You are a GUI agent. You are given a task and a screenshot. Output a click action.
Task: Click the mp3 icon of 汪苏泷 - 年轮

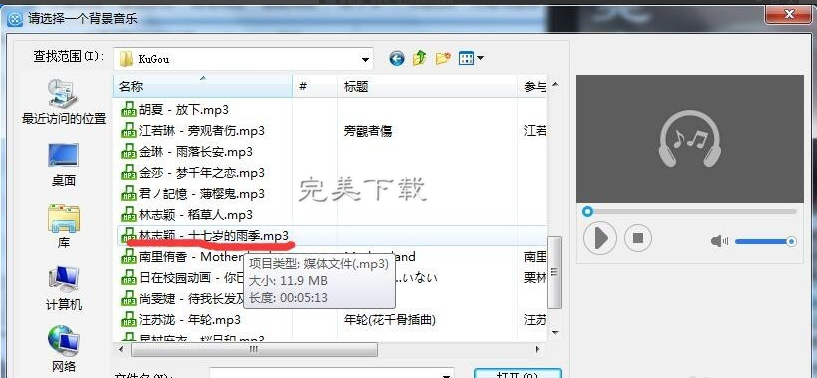tap(128, 319)
